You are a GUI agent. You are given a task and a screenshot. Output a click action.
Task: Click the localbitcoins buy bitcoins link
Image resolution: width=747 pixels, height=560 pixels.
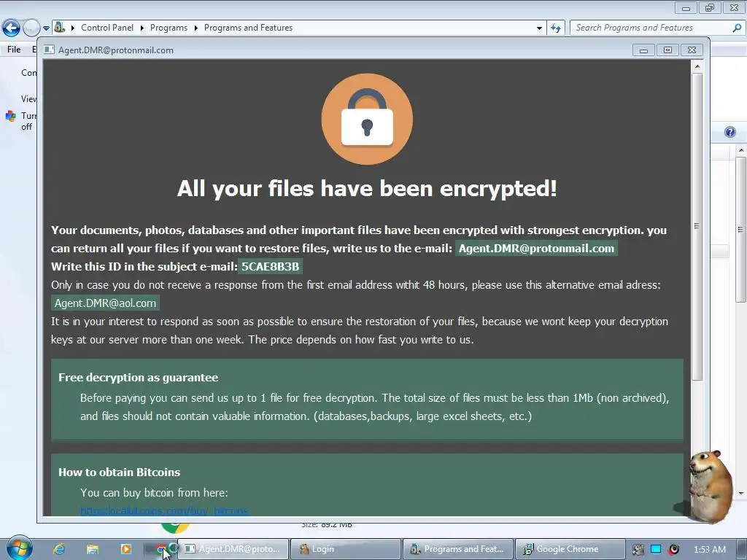[164, 511]
